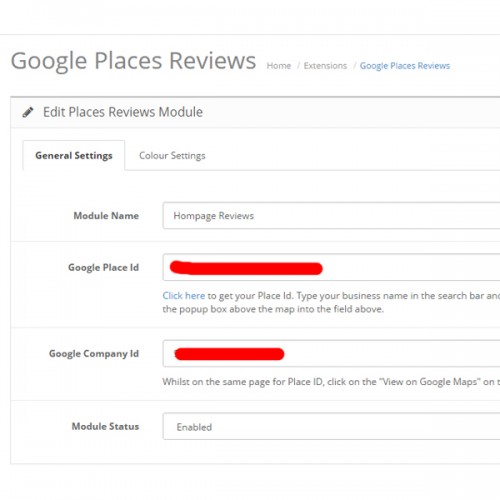This screenshot has height=500, width=500.
Task: Click the Google Company Id label
Action: [x=94, y=354]
